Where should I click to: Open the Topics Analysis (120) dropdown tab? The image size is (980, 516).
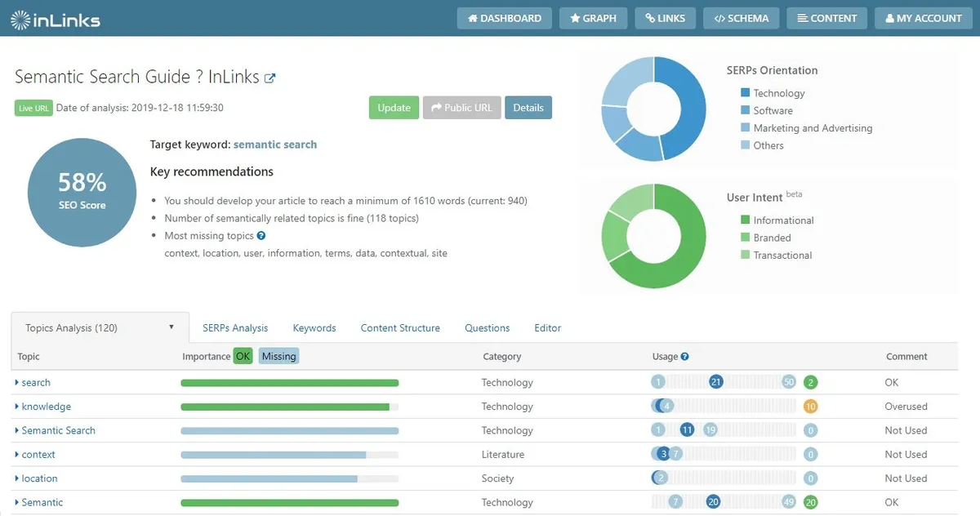pyautogui.click(x=100, y=327)
